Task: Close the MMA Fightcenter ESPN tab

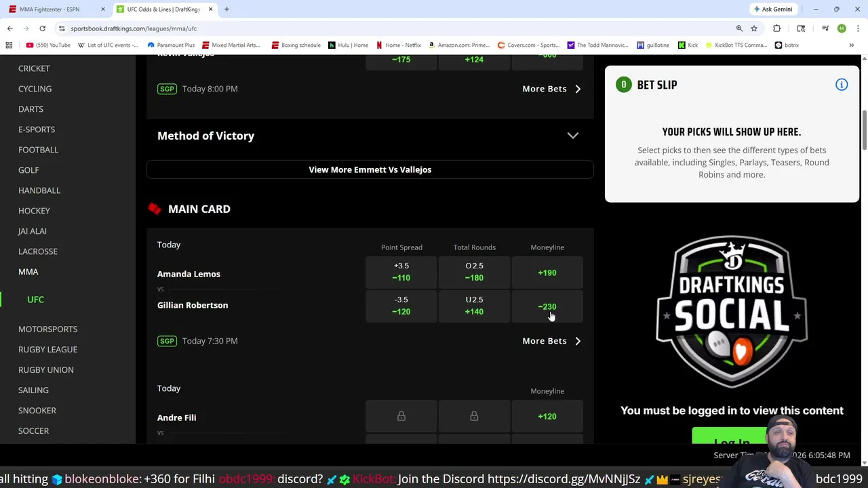Action: [x=103, y=9]
